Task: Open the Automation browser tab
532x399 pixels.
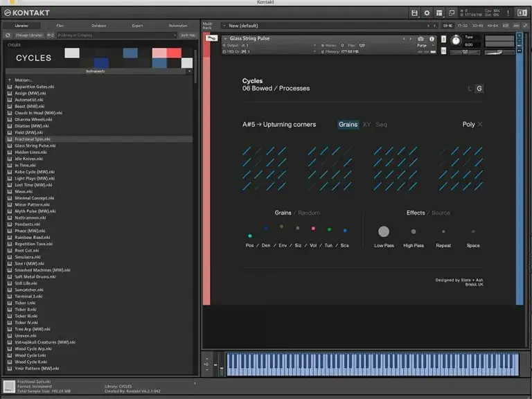Action: [x=178, y=26]
